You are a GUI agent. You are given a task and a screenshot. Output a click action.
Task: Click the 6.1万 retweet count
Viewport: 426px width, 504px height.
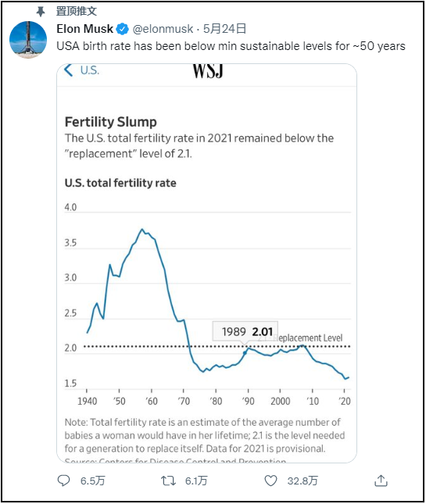pos(196,481)
